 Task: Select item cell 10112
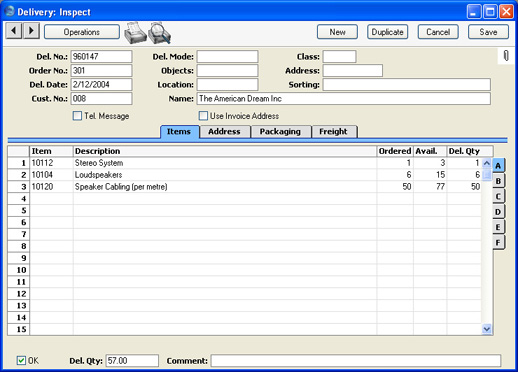[x=51, y=163]
